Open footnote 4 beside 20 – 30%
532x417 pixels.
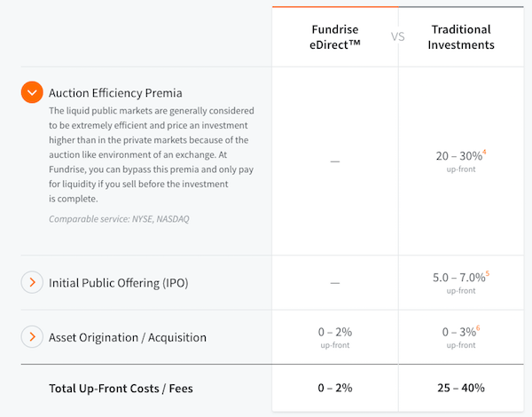pos(485,153)
